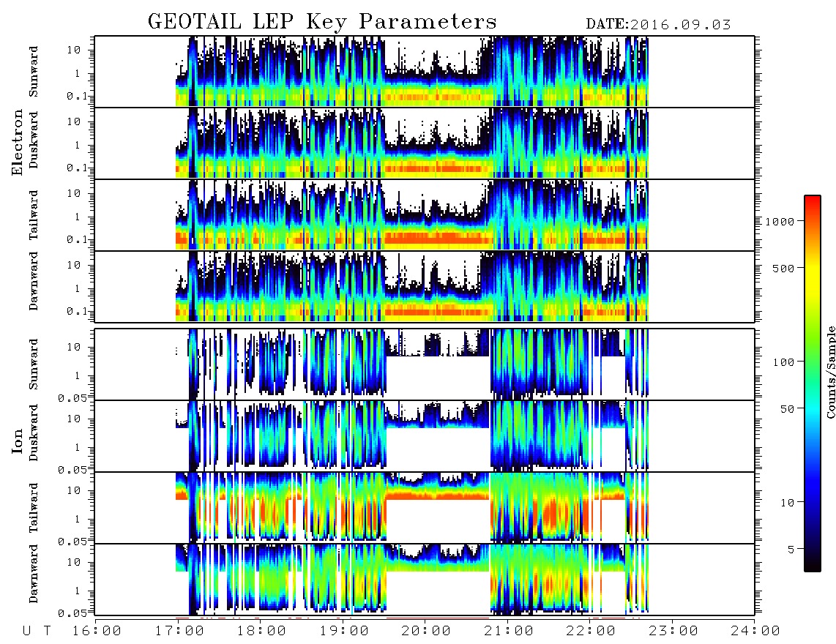Click the 23:00 time axis label
Image resolution: width=836 pixels, height=644 pixels.
(x=673, y=631)
